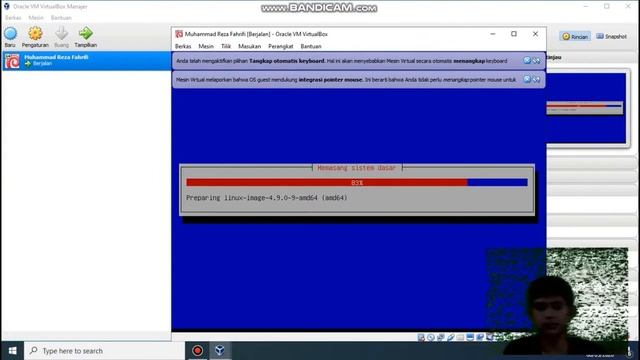640x360 pixels.
Task: Click optical drive icon in VM status bar
Action: (x=431, y=337)
